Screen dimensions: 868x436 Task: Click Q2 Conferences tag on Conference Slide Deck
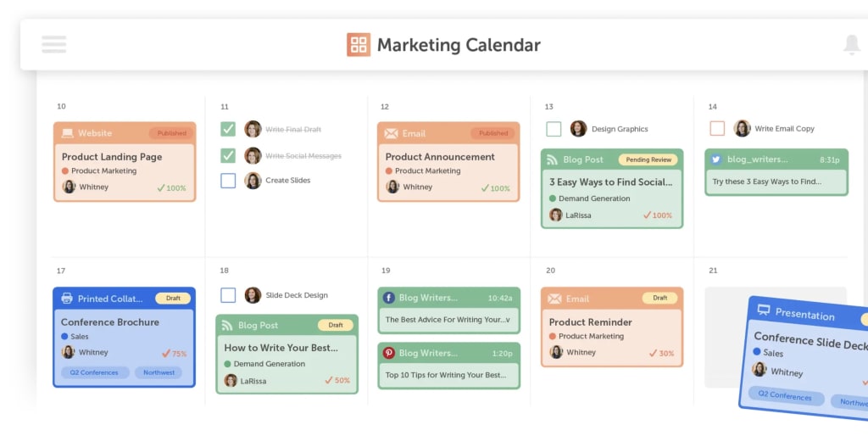[x=786, y=397]
